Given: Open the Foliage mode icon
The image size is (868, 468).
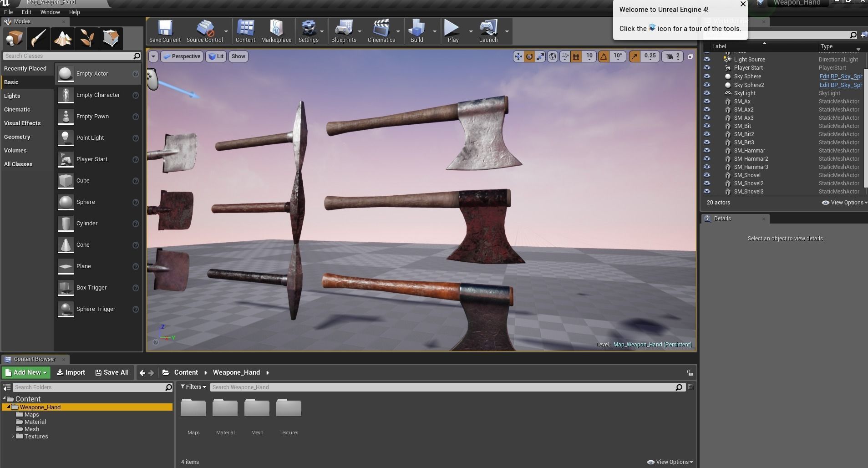Looking at the screenshot, I should (86, 39).
